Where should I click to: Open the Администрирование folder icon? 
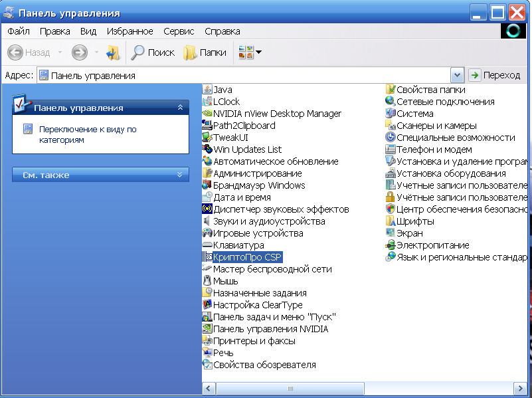pos(207,173)
